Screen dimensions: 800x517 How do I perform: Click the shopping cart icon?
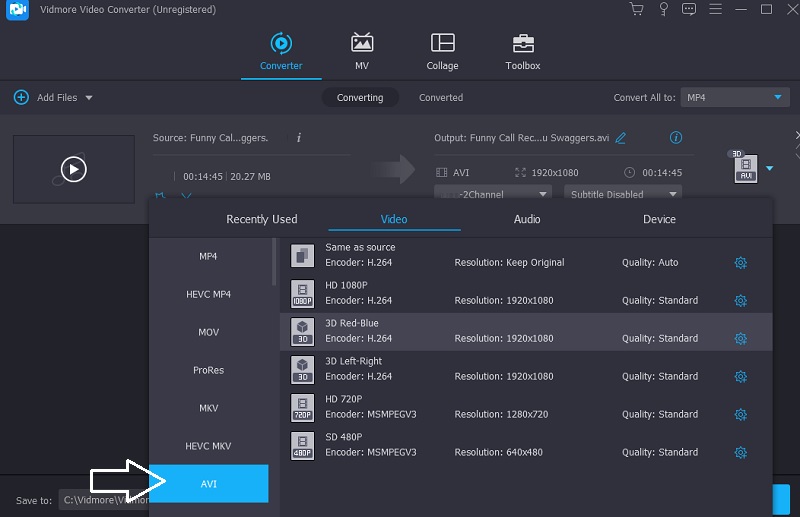[x=636, y=9]
